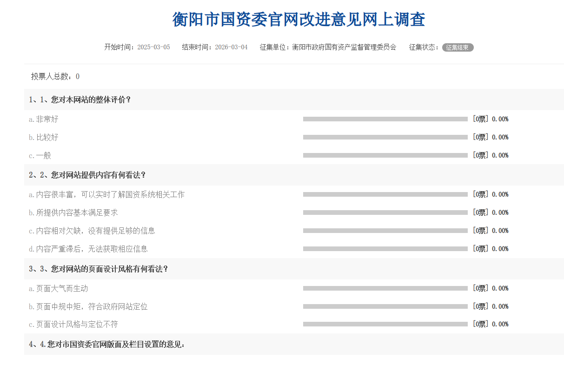The height and width of the screenshot is (392, 564).
Task: Click the progress bar for 非常好
Action: tap(385, 120)
